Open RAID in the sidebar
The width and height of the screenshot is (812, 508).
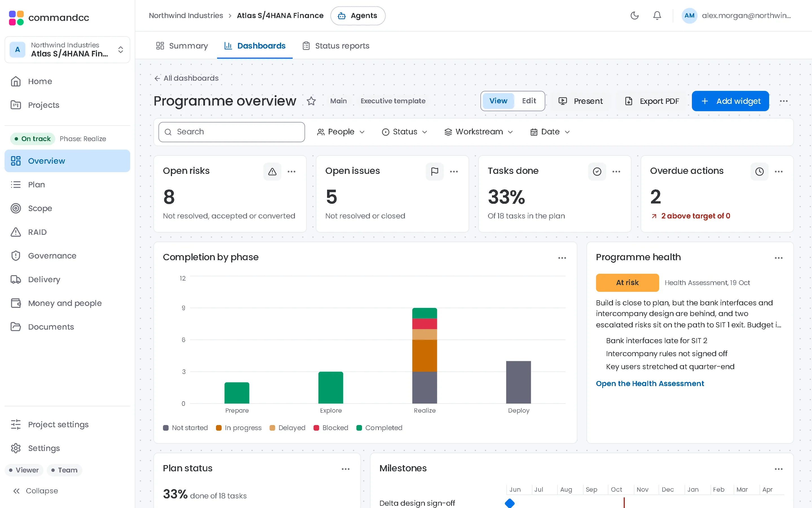(67, 232)
